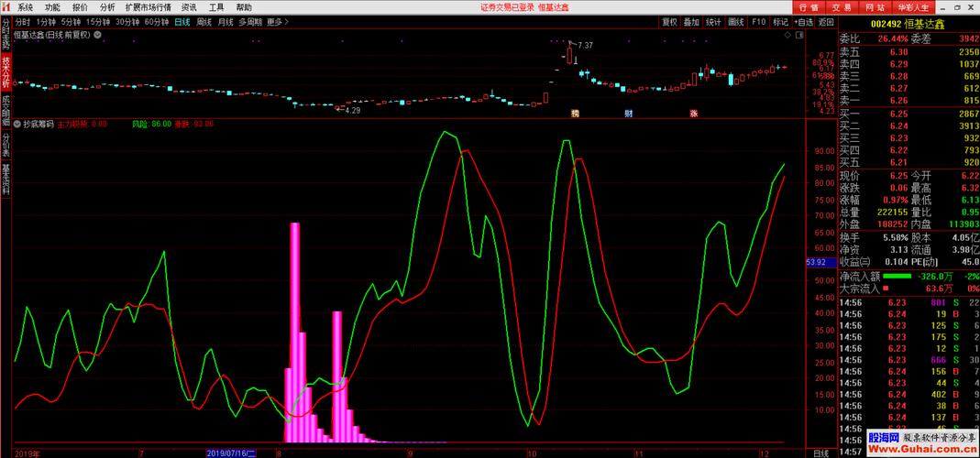Select the 分时走势 sidebar tab
This screenshot has height=458, width=980.
[x=6, y=34]
